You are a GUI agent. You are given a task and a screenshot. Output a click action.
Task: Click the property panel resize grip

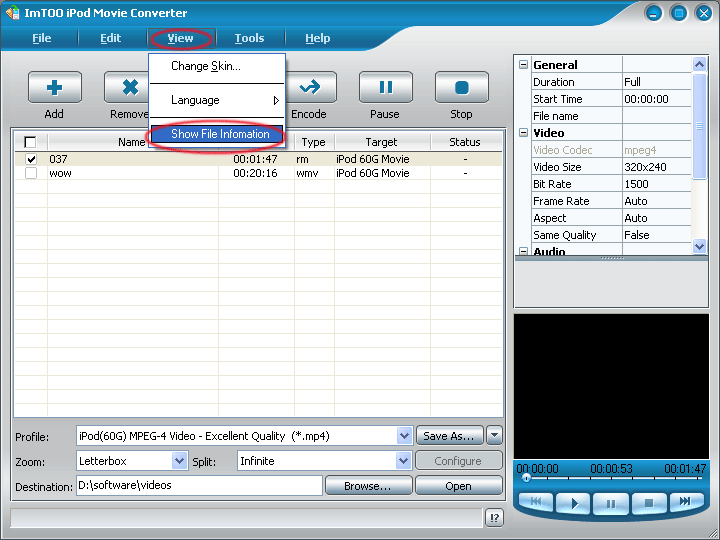coord(613,258)
